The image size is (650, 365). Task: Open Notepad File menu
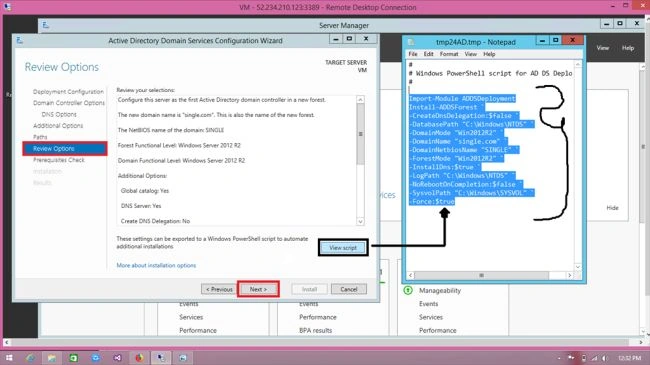(x=413, y=54)
